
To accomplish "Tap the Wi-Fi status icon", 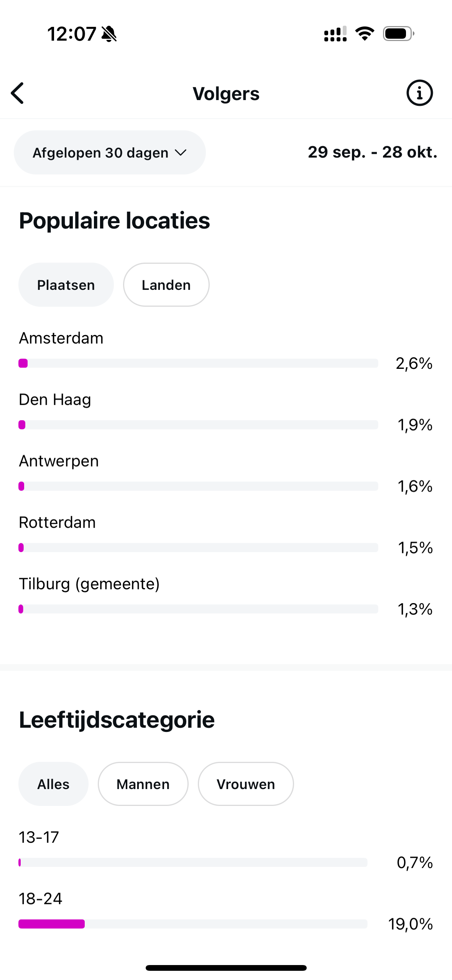I will tap(365, 34).
